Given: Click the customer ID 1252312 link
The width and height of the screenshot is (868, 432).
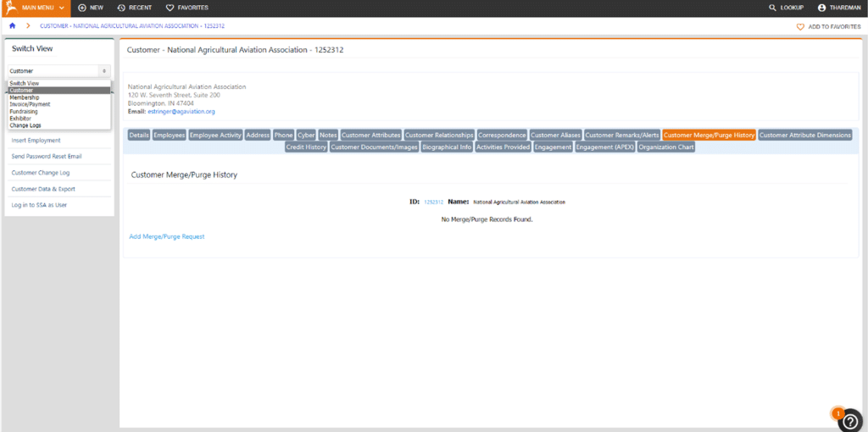Looking at the screenshot, I should [x=433, y=202].
